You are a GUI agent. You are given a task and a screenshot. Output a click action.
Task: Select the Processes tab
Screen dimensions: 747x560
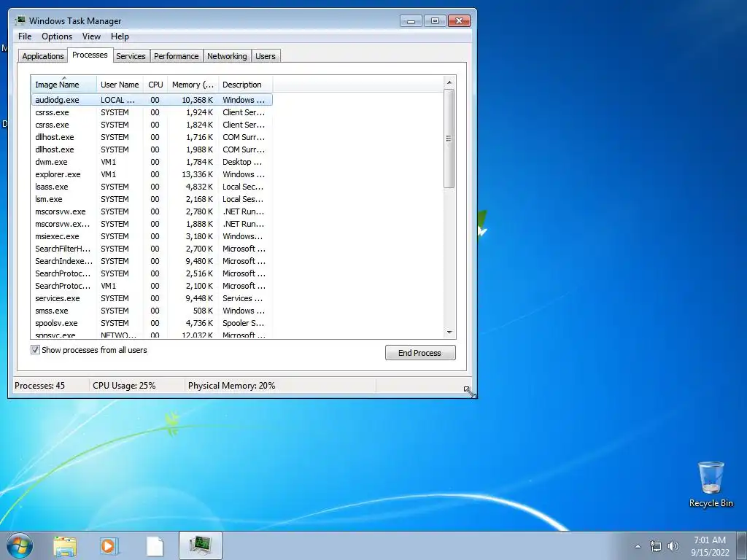(x=90, y=55)
